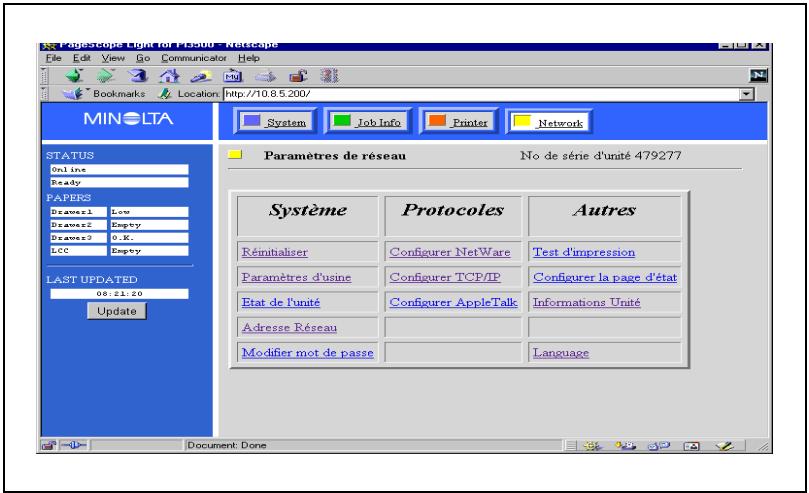
Task: Click the LCC paper field
Action: pos(78,251)
